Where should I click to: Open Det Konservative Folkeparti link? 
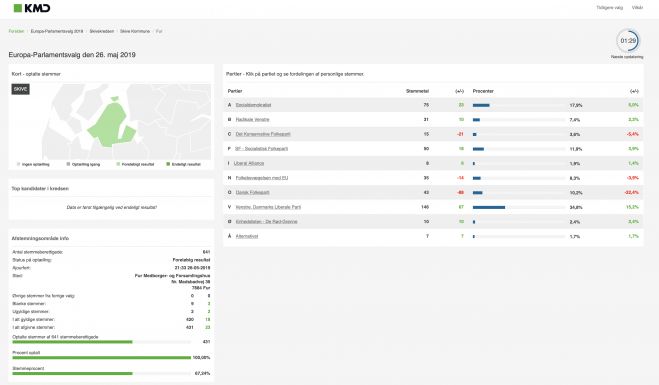coord(263,134)
